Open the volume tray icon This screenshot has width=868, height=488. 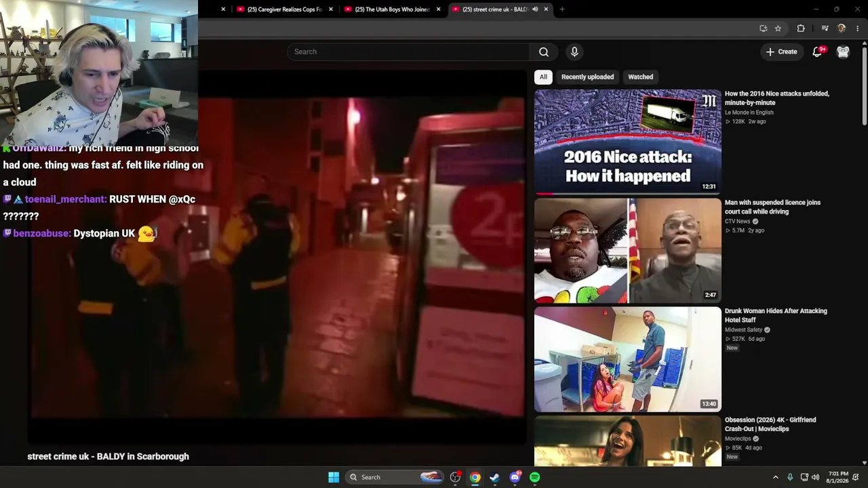(815, 477)
